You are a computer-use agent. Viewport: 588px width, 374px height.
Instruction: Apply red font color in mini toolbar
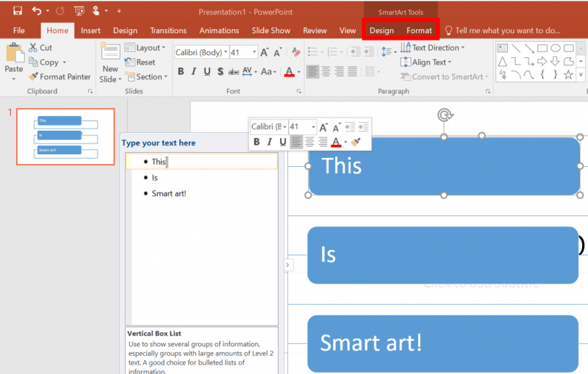pos(336,142)
